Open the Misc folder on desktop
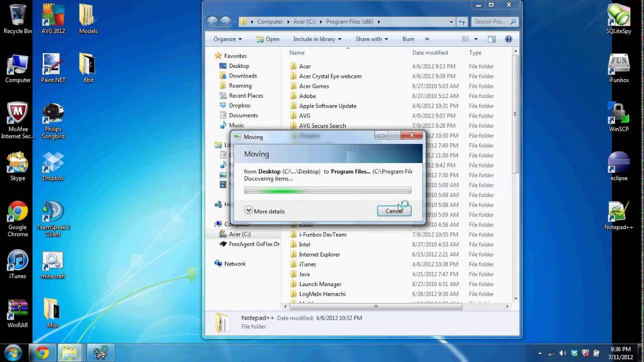The height and width of the screenshot is (362, 644). click(x=53, y=314)
